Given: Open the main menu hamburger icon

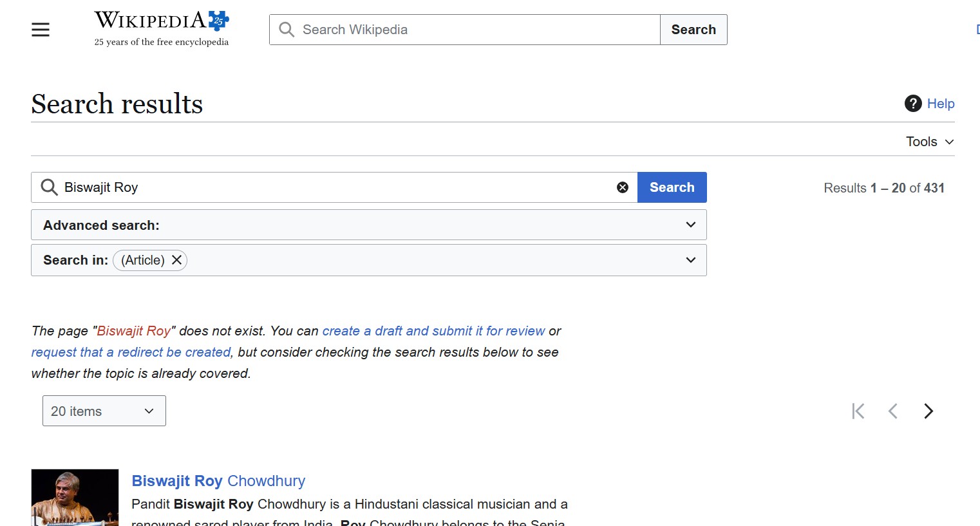Looking at the screenshot, I should (x=41, y=30).
